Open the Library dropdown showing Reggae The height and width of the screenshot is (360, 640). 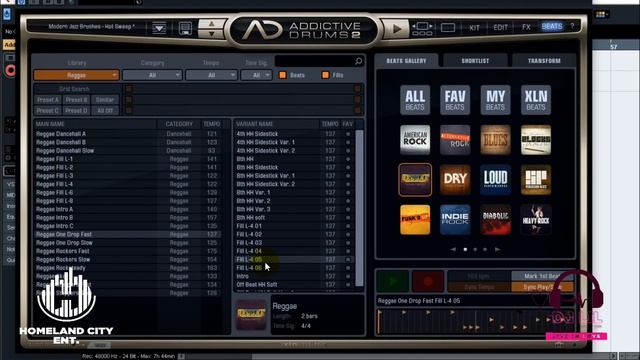(x=76, y=75)
